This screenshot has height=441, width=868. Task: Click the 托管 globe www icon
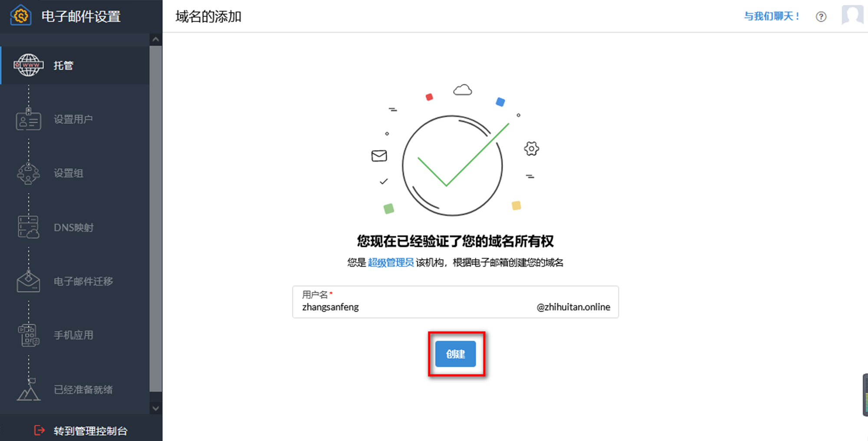click(x=29, y=65)
